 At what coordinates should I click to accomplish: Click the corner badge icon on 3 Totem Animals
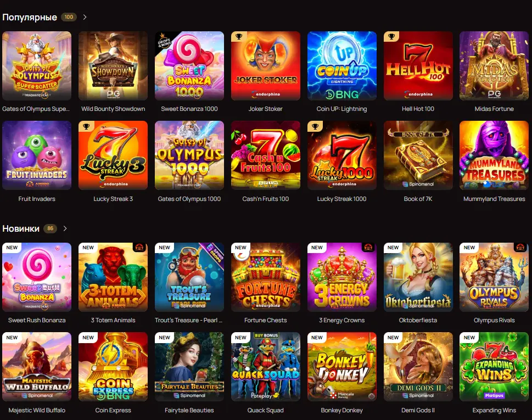[138, 247]
